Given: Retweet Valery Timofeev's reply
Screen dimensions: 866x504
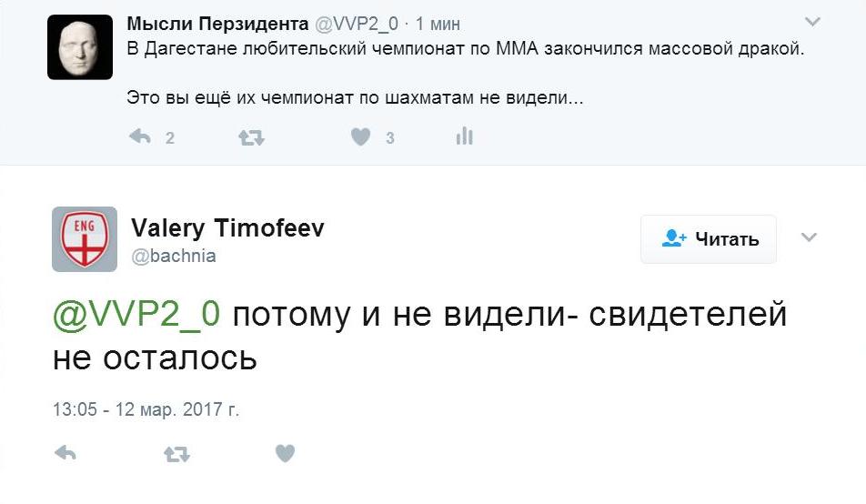Looking at the screenshot, I should [x=176, y=453].
